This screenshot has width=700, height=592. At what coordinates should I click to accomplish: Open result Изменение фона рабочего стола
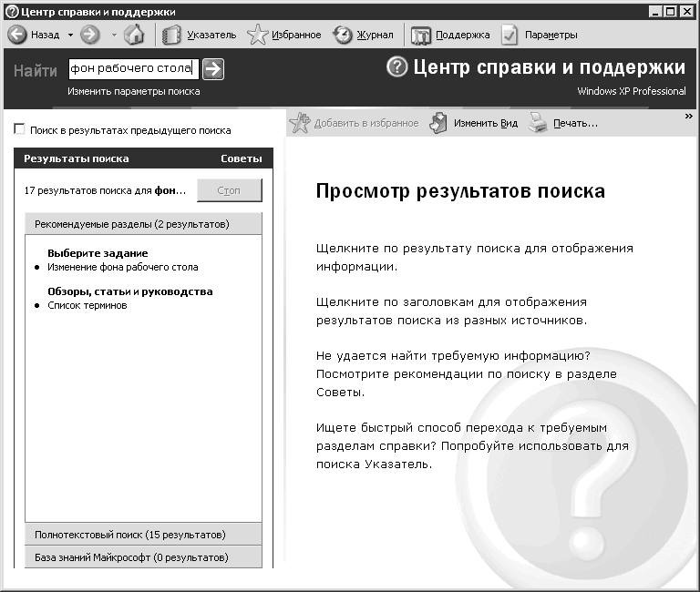[x=122, y=267]
